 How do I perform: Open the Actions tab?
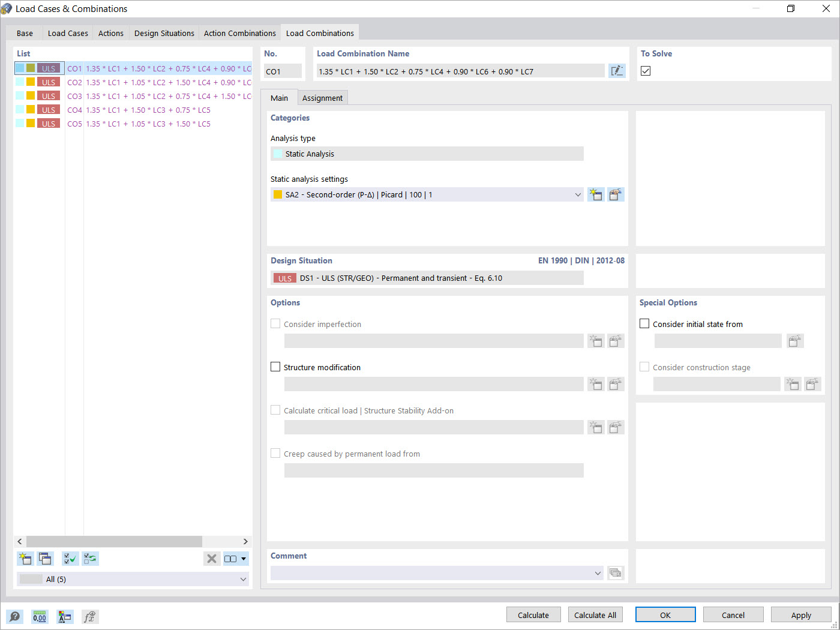coord(111,33)
